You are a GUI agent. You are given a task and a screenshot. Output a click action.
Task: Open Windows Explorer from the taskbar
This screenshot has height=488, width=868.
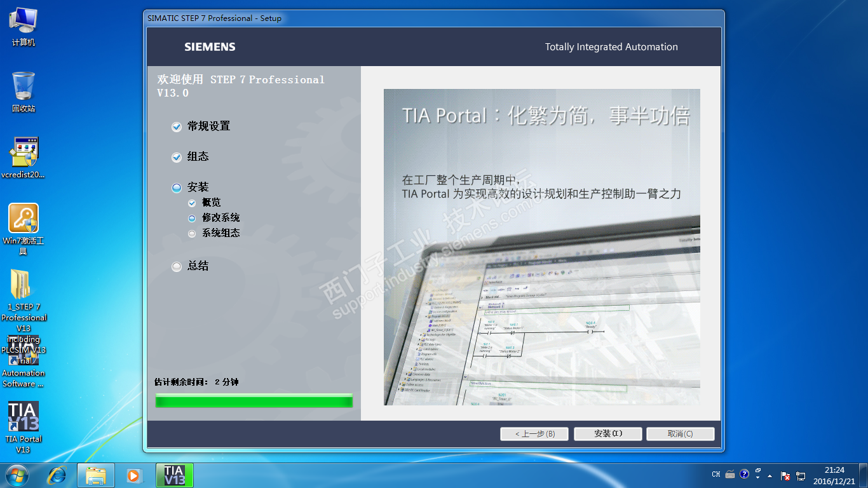click(96, 475)
